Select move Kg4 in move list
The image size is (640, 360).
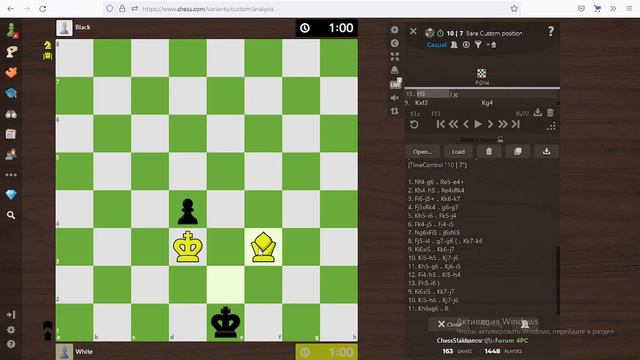pyautogui.click(x=487, y=103)
